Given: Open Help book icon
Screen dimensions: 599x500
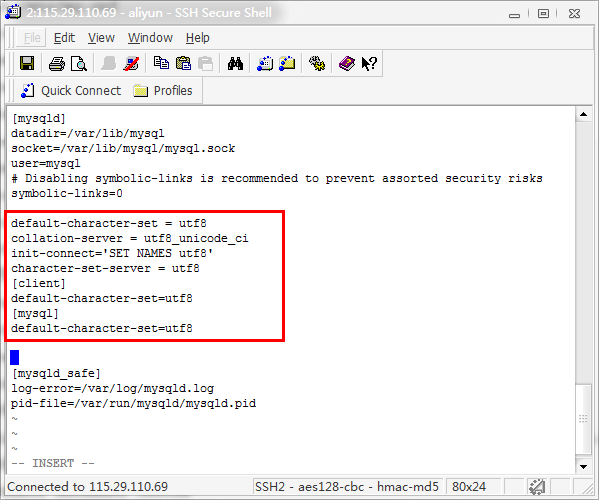Looking at the screenshot, I should 346,63.
